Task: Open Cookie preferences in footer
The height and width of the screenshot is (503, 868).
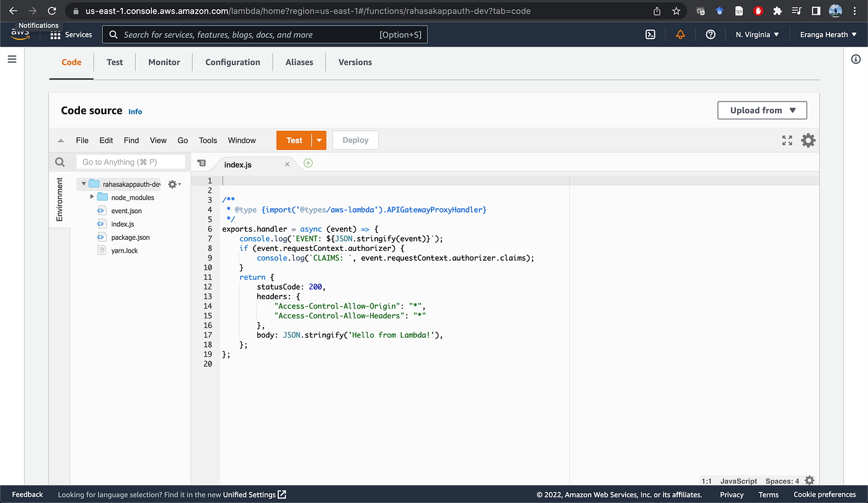Action: pos(825,494)
